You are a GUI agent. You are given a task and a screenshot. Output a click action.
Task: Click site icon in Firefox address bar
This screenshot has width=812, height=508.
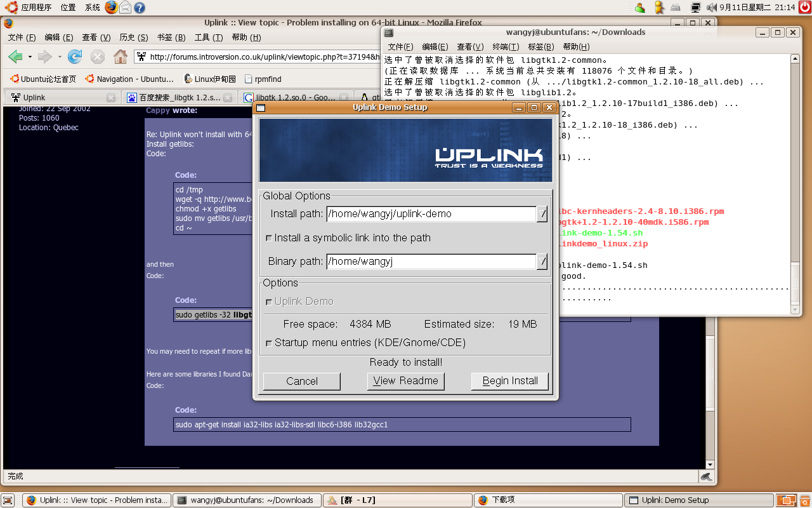pos(141,57)
